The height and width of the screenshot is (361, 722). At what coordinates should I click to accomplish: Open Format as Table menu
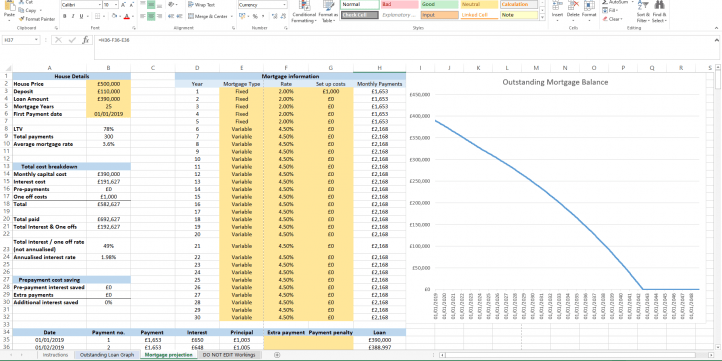pyautogui.click(x=329, y=11)
